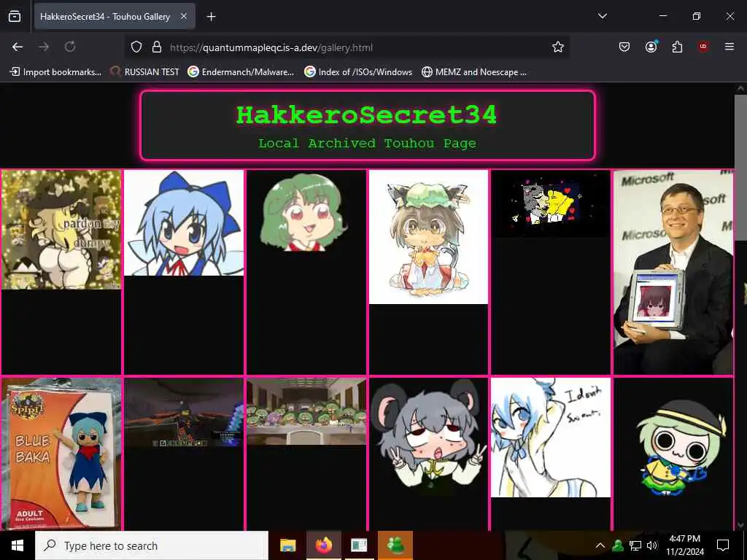Open the Microsoft tablet man photo
This screenshot has height=560, width=747.
tap(673, 272)
